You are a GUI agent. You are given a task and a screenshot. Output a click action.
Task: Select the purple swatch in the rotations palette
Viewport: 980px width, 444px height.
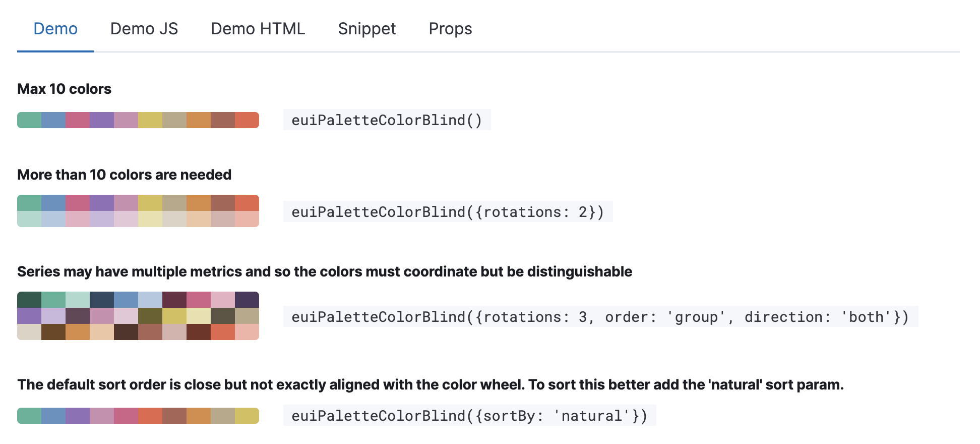[102, 202]
